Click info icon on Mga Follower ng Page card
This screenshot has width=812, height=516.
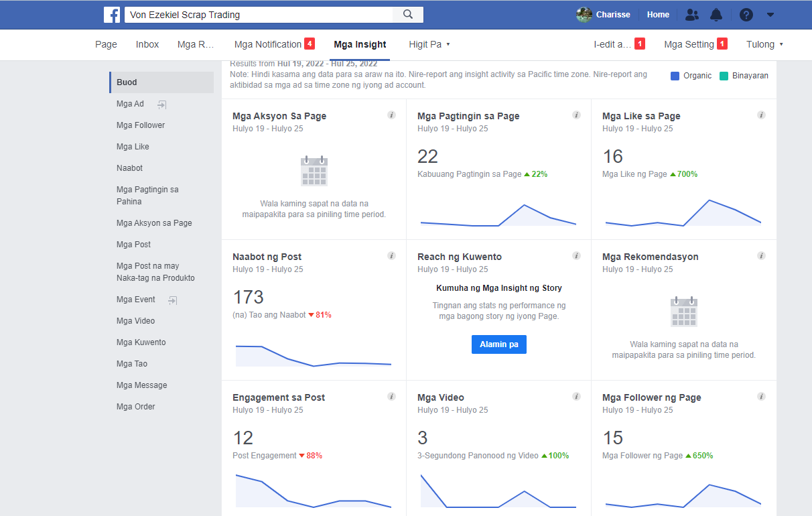pos(761,397)
